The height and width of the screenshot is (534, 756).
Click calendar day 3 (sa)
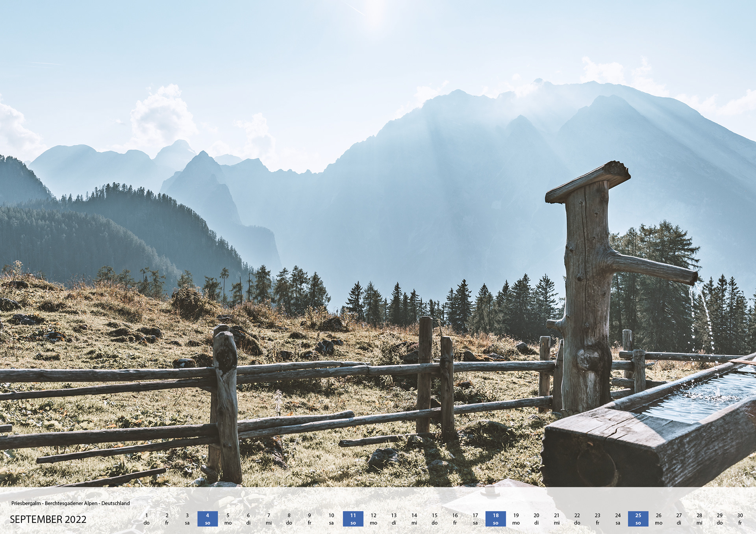(x=187, y=519)
